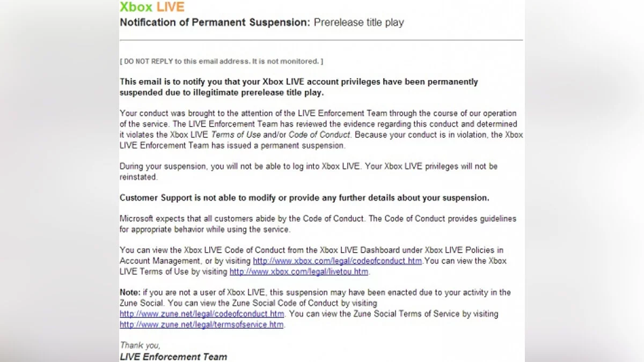Click the "LIVE Enforcement Team" signature
The image size is (644, 362).
coord(173,357)
